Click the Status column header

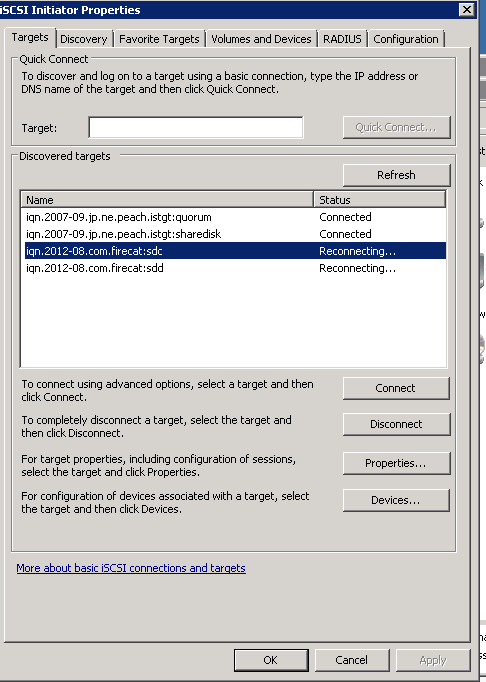[x=379, y=200]
